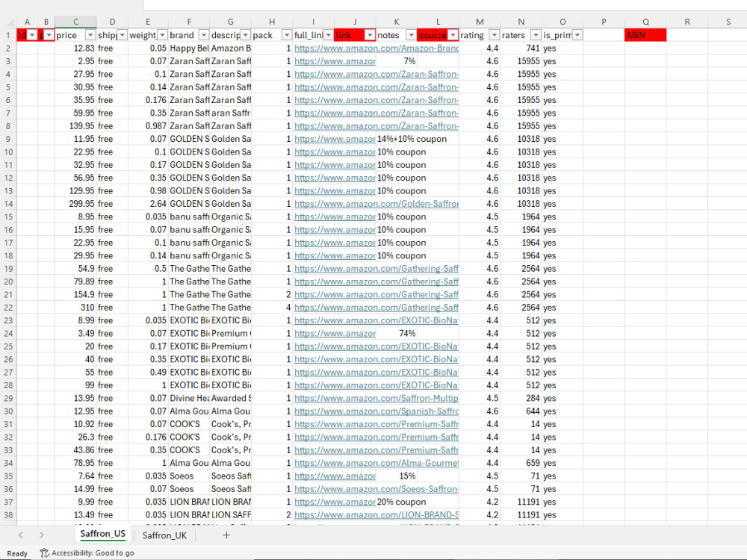
Task: Select column C header
Action: click(75, 22)
